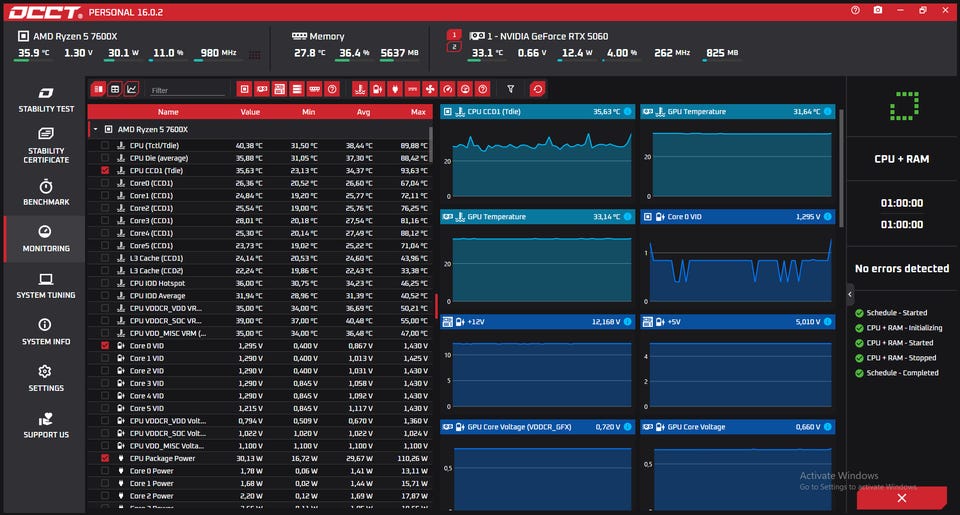The height and width of the screenshot is (515, 960).
Task: Click the red X button at bottom right
Action: 902,498
